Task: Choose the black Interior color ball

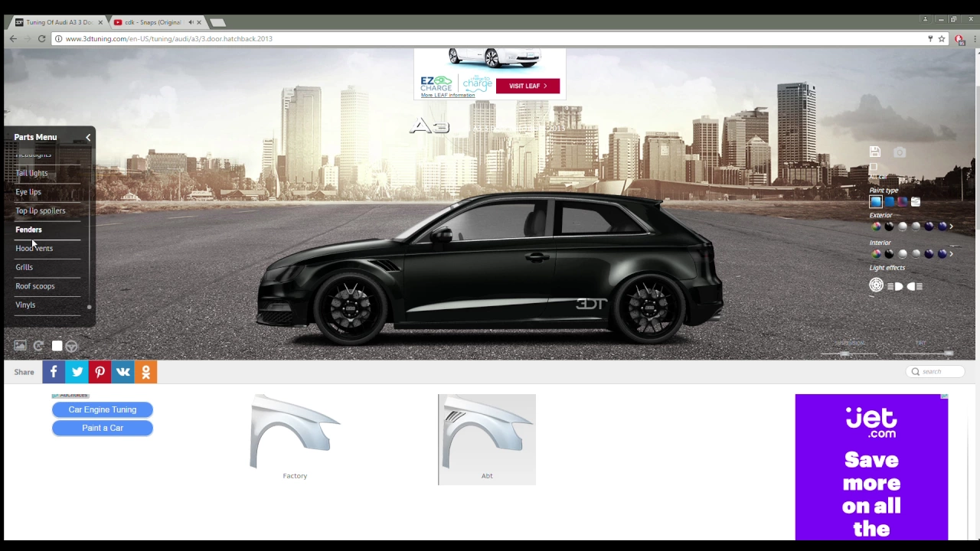Action: (x=889, y=253)
